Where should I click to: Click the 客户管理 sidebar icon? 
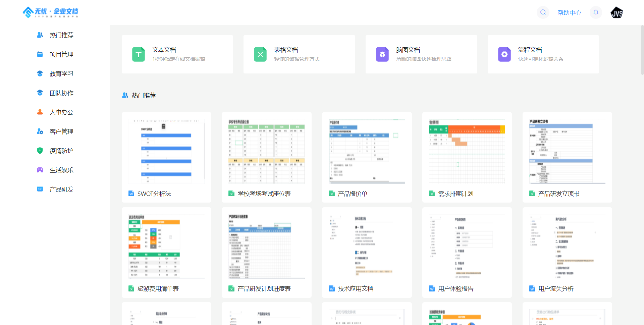click(x=40, y=131)
